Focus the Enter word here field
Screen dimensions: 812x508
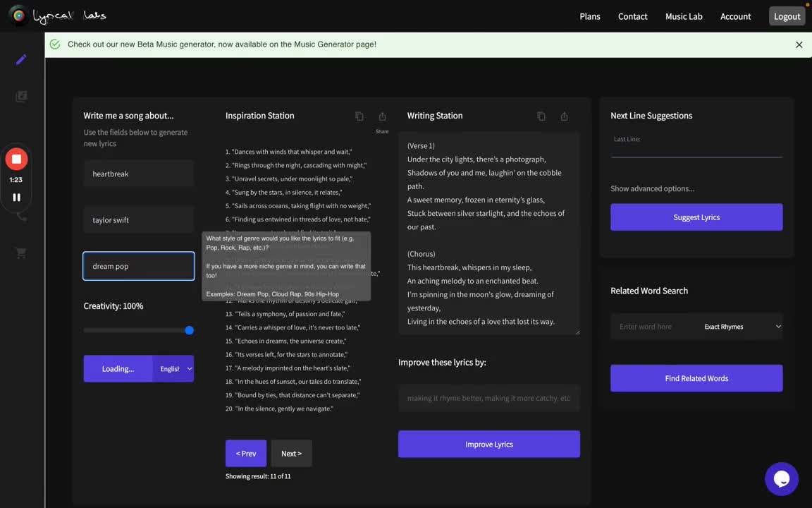coord(653,327)
